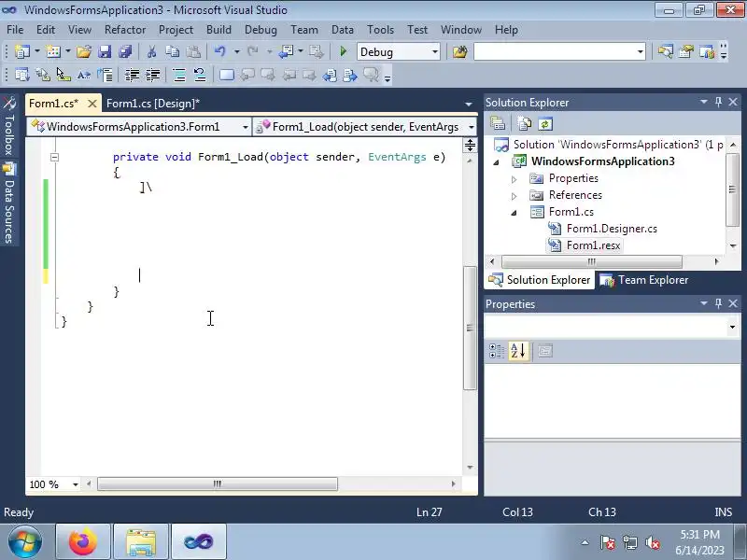The image size is (747, 560).
Task: Click the New Project toolbar icon
Action: click(21, 51)
